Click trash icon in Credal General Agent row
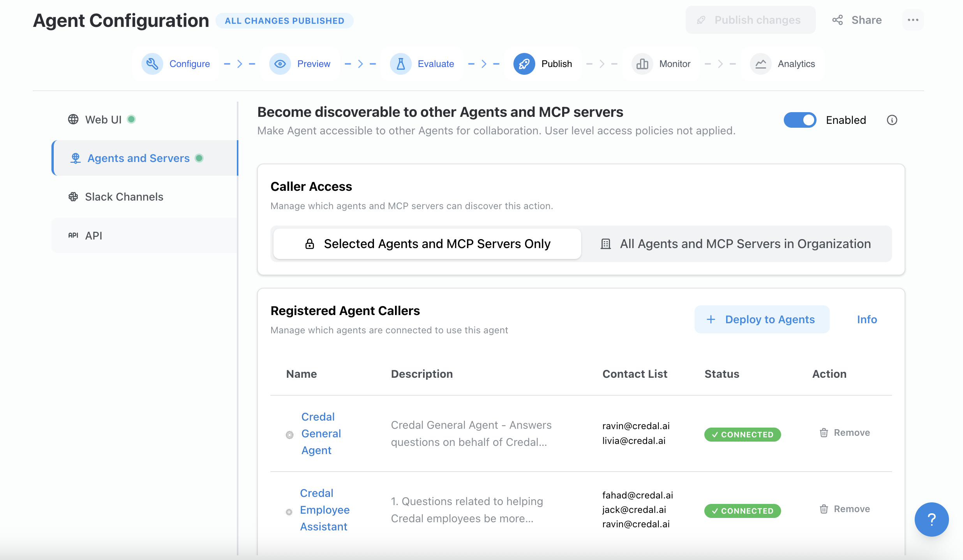This screenshot has height=560, width=963. click(x=824, y=433)
